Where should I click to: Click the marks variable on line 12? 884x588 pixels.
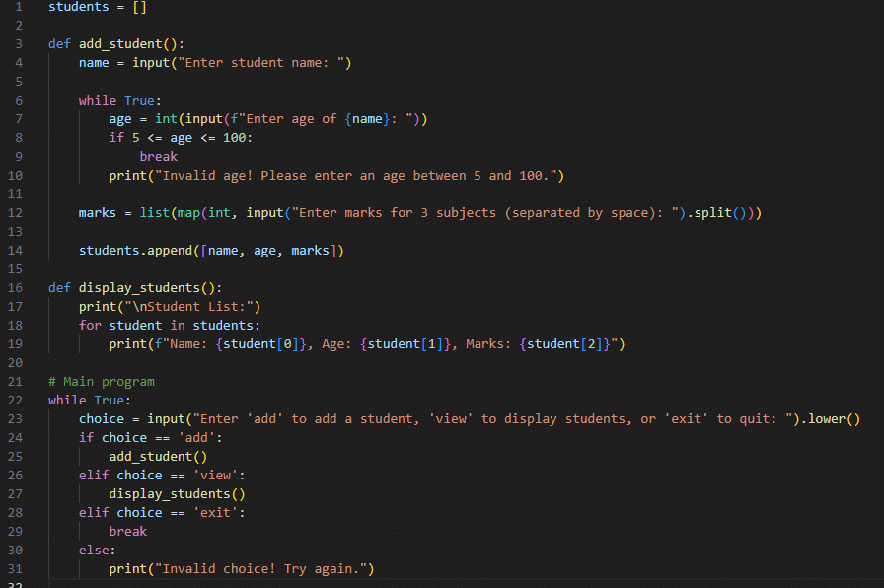[x=98, y=213]
